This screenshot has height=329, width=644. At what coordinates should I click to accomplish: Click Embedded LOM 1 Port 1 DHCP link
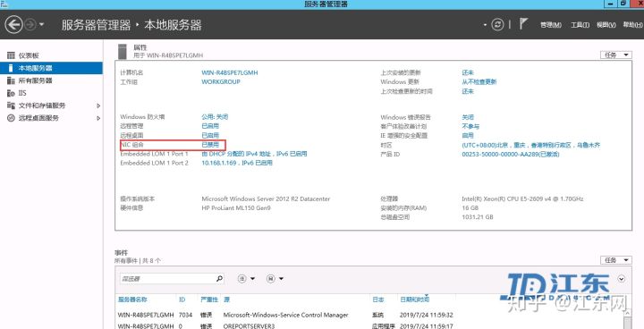click(254, 154)
